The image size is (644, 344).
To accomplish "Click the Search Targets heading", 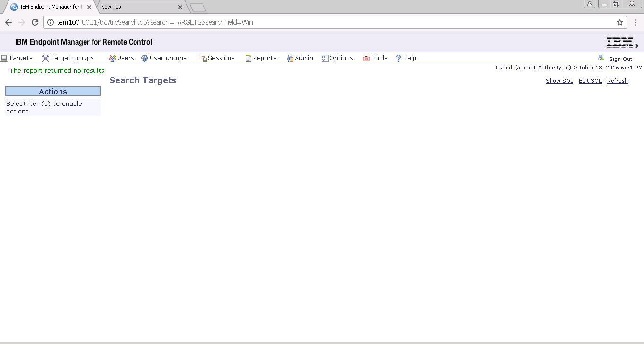I will (x=143, y=80).
